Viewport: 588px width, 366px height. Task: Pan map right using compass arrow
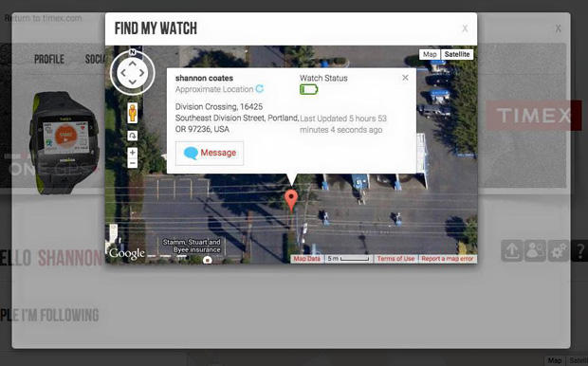[x=141, y=73]
